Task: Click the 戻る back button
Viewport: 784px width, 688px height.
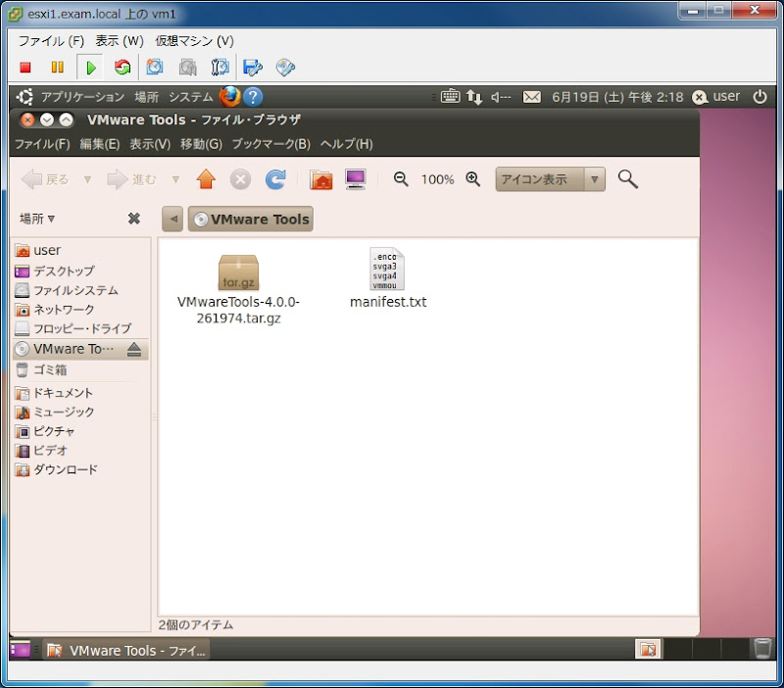Action: 45,179
